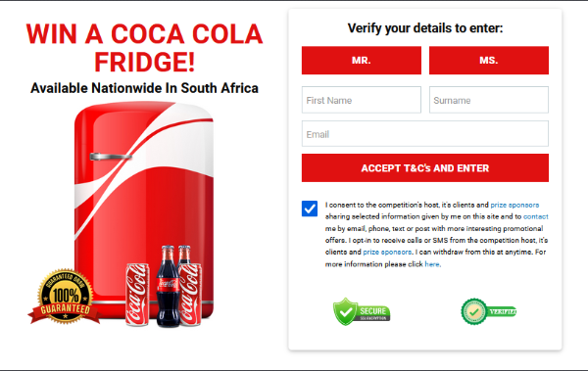This screenshot has width=588, height=371.
Task: Click the green Verified seal badge
Action: point(489,311)
